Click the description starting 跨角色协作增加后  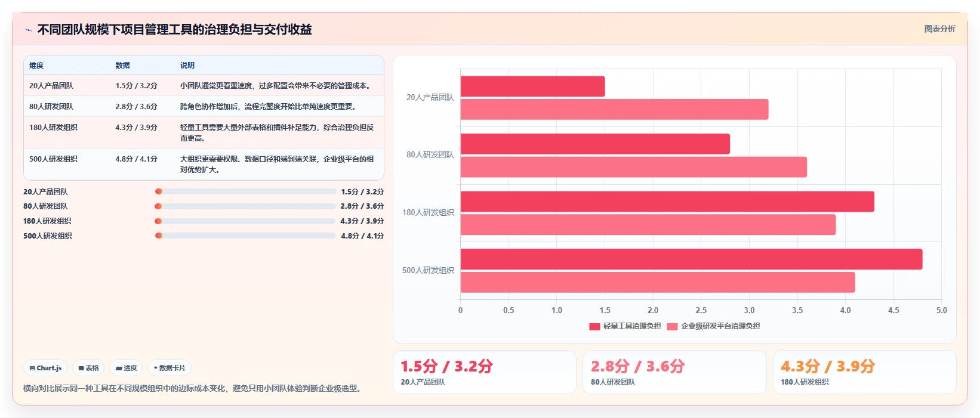pos(269,107)
